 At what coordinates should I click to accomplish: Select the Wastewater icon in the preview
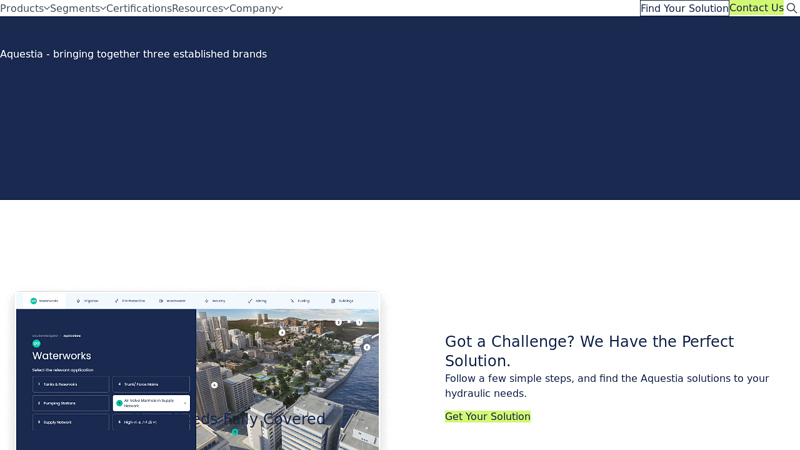click(161, 300)
